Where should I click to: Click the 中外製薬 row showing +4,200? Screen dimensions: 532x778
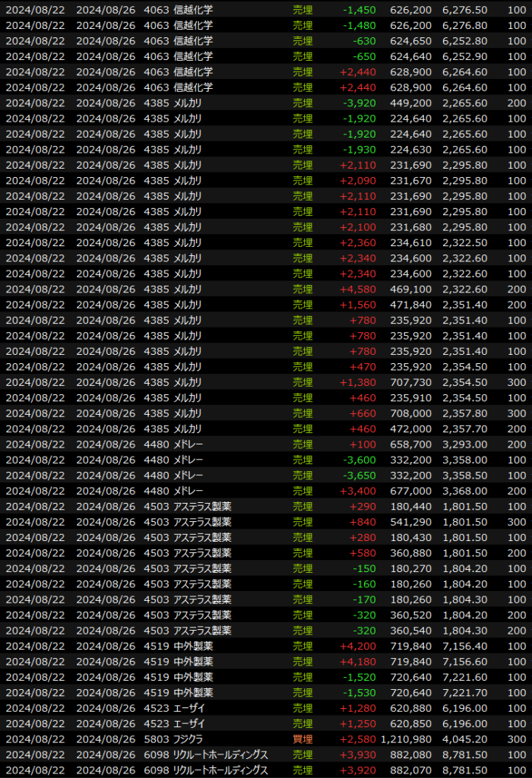click(266, 646)
